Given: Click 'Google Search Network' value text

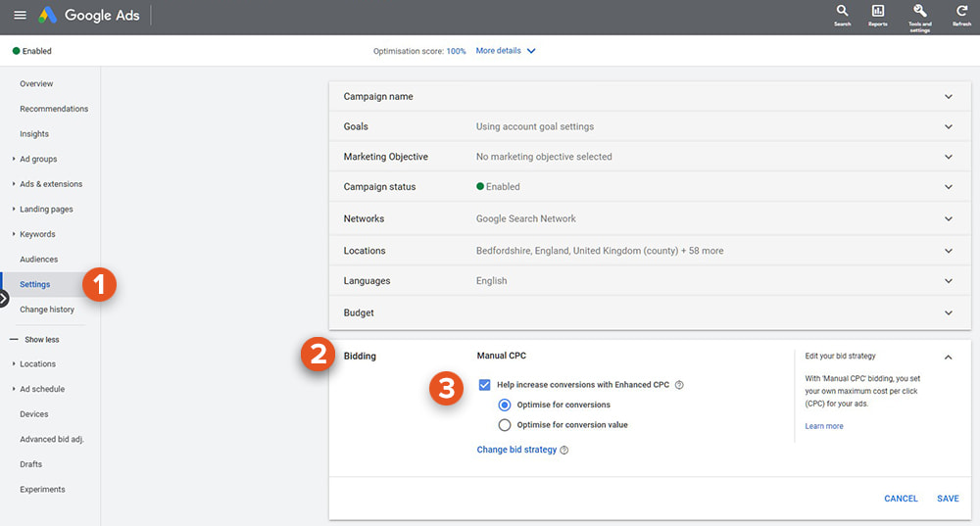Looking at the screenshot, I should click(525, 218).
